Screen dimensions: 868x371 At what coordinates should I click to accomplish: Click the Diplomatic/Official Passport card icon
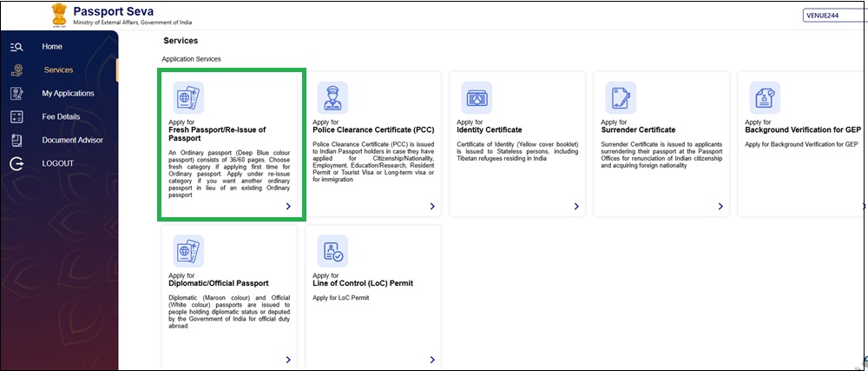(x=188, y=251)
